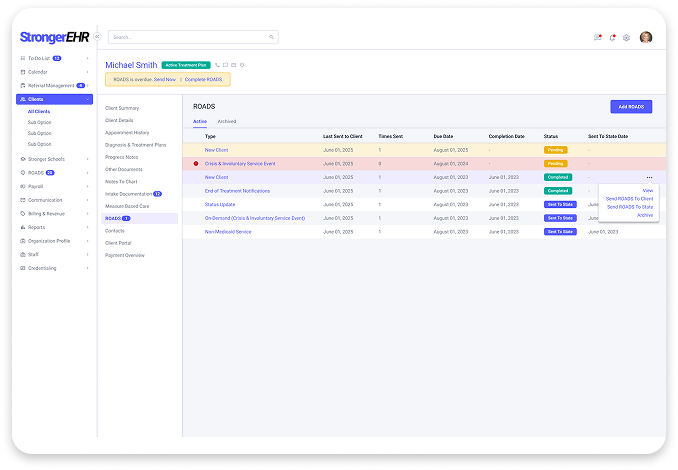The image size is (678, 470).
Task: Switch to the Archived tab
Action: coord(227,121)
